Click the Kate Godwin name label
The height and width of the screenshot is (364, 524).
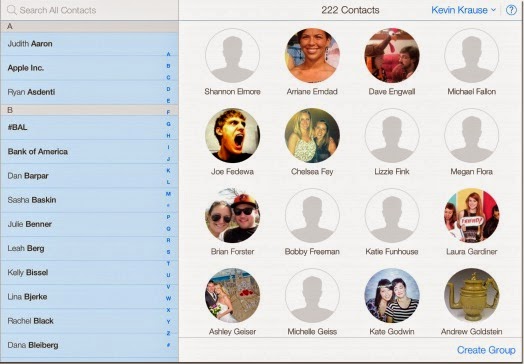point(392,332)
